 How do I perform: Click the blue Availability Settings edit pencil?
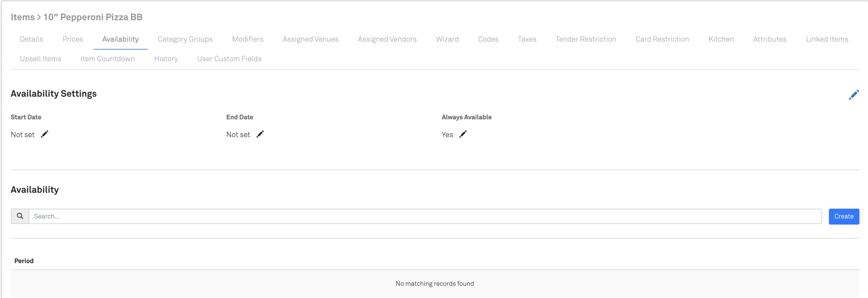click(x=854, y=95)
